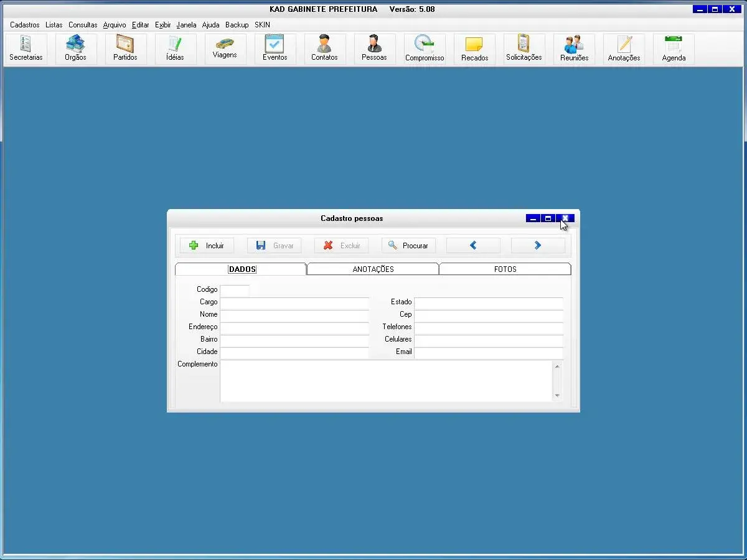
Task: Open the Anotações pencil icon
Action: (x=624, y=49)
